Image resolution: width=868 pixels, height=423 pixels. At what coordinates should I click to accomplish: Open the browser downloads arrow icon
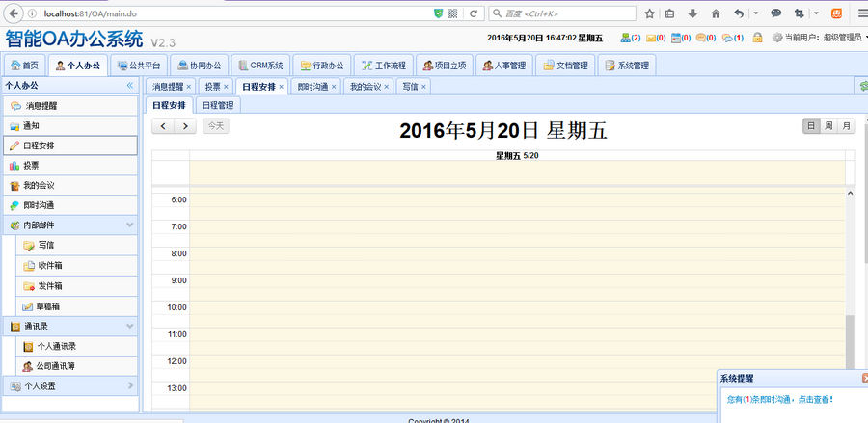(x=692, y=13)
